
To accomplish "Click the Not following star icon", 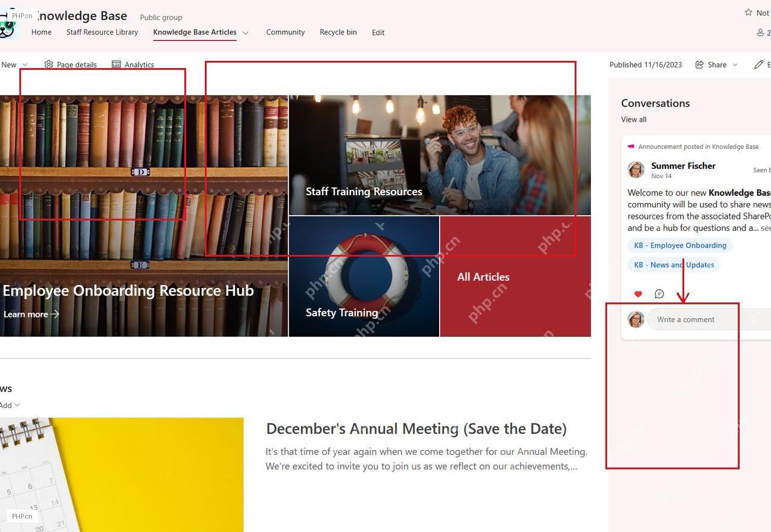I will tap(748, 12).
